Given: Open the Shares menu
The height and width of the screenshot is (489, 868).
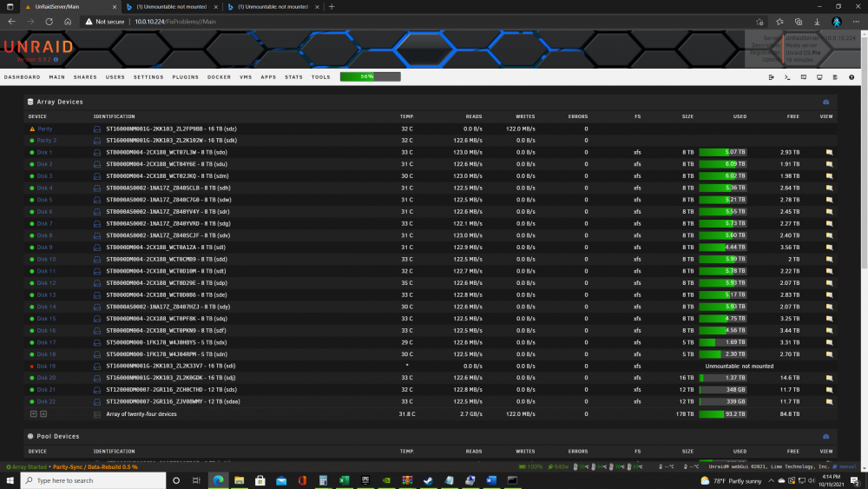Looking at the screenshot, I should point(85,77).
